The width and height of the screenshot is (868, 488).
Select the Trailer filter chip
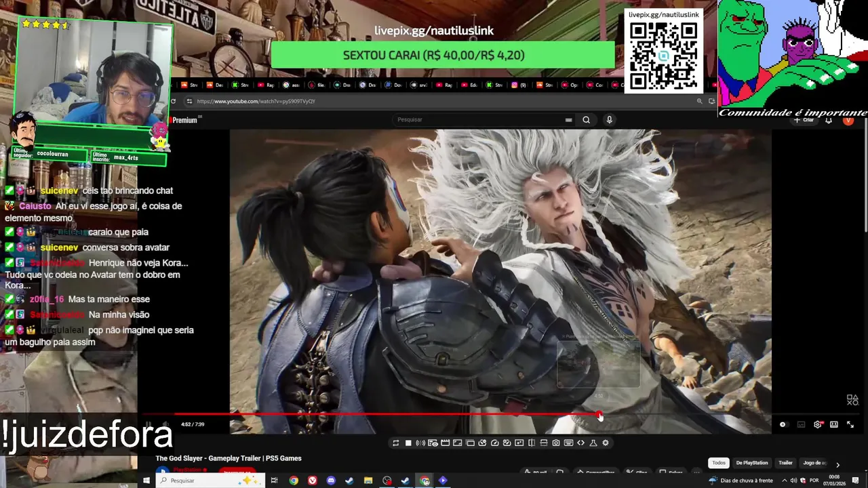[x=785, y=463]
